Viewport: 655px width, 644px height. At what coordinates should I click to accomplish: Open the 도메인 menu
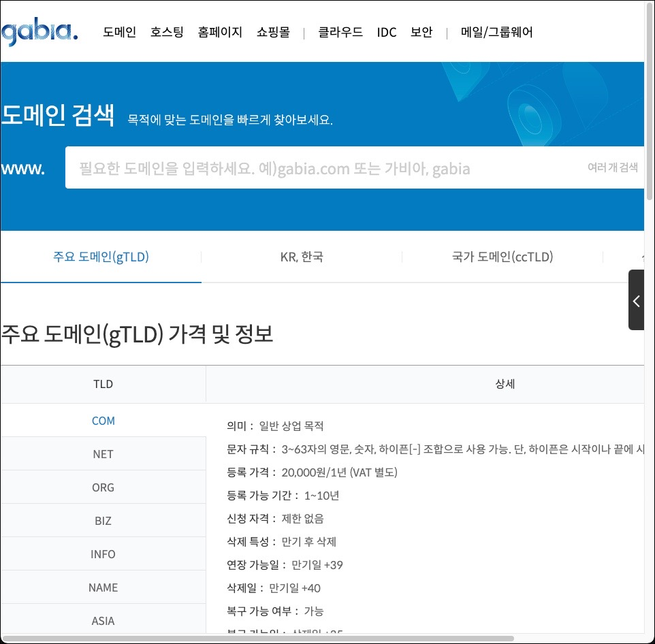click(119, 32)
